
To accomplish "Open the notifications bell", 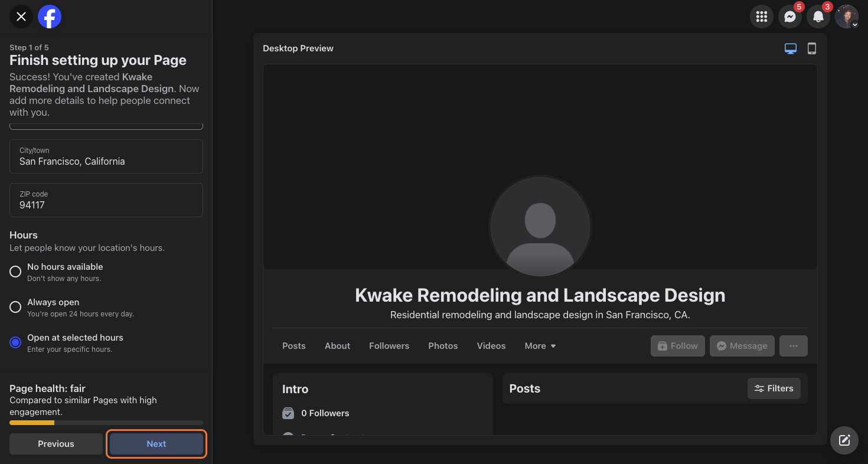I will [818, 17].
